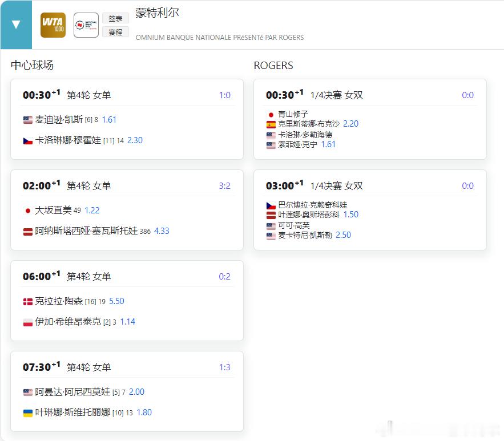Click Spain flag next to 克里斯蒂娜·布克沙
504x441 pixels.
click(271, 124)
